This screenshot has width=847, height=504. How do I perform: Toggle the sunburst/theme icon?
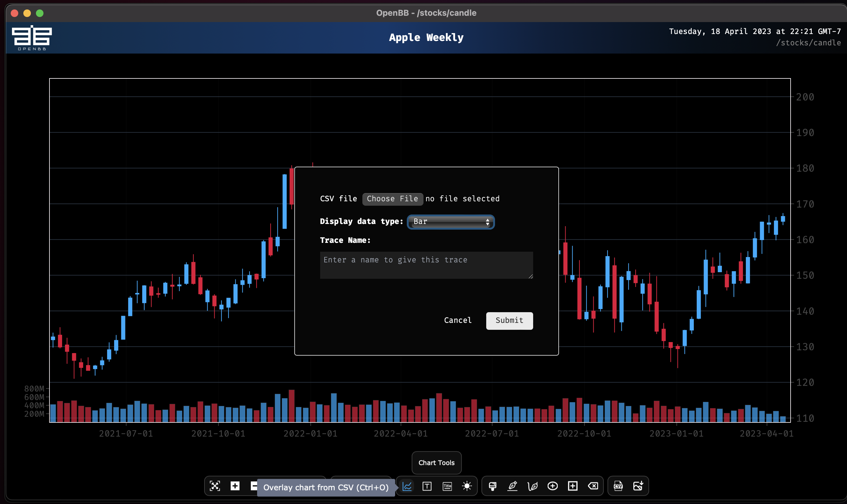click(467, 486)
